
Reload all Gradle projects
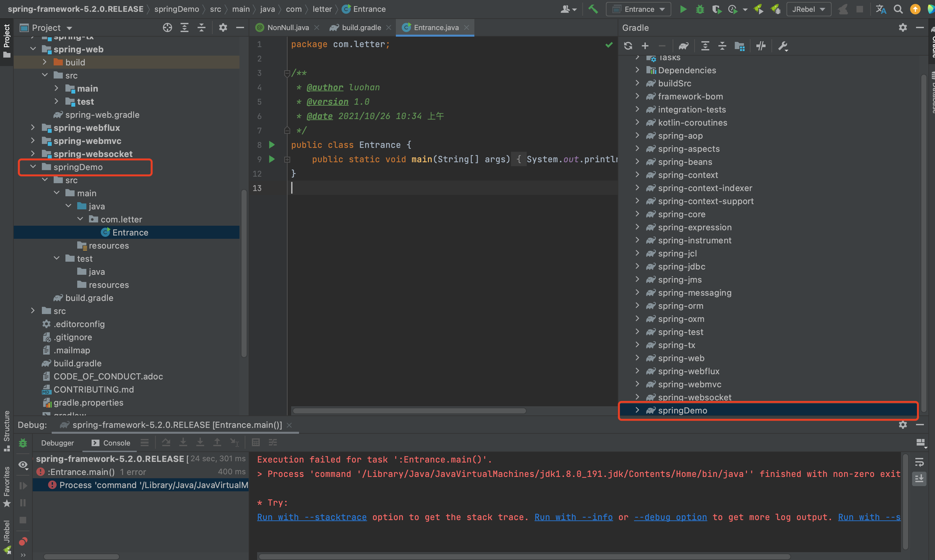[x=628, y=46]
